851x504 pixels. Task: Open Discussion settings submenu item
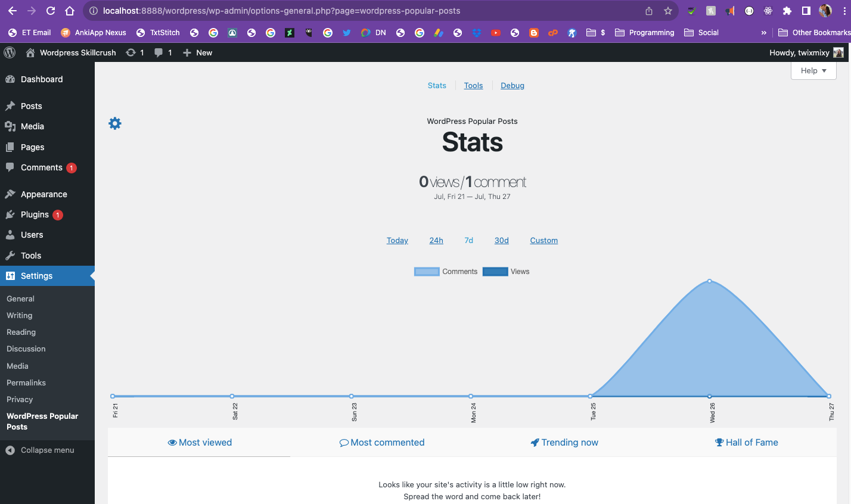click(26, 349)
